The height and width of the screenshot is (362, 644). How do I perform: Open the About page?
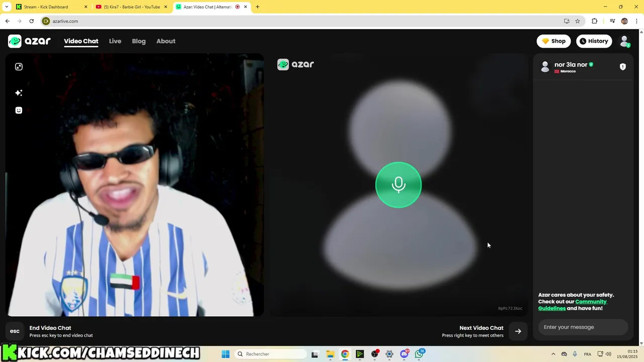[x=166, y=41]
